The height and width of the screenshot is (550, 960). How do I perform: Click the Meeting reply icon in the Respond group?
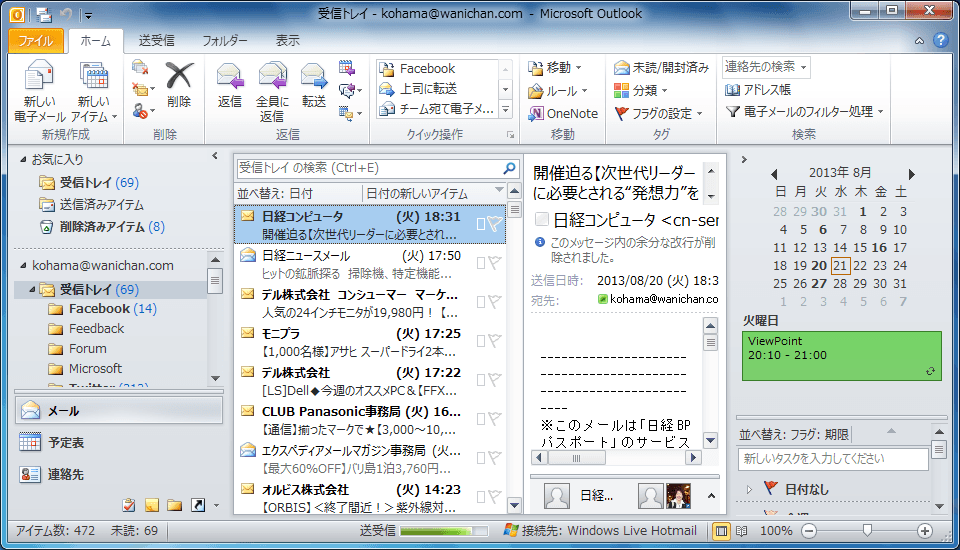[347, 67]
